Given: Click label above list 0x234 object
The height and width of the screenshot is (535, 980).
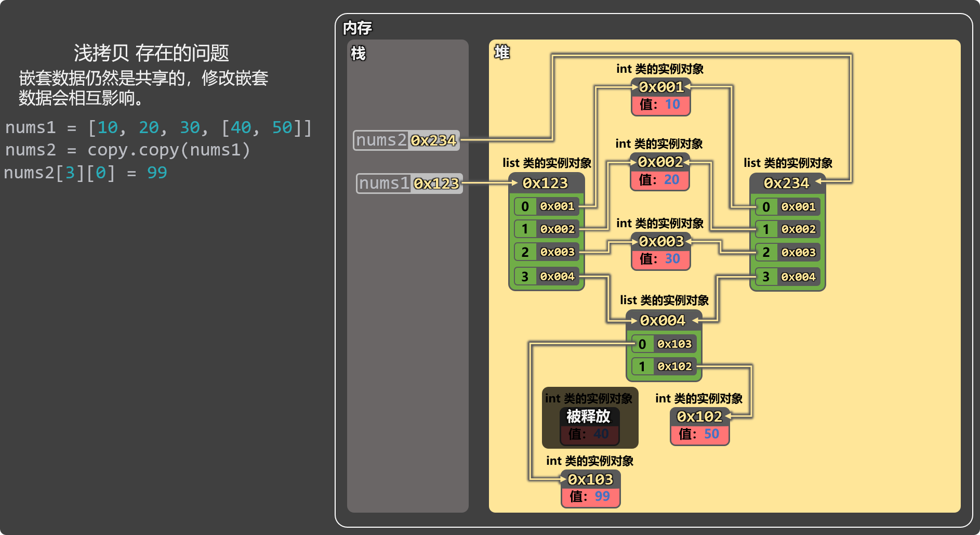Looking at the screenshot, I should click(788, 163).
